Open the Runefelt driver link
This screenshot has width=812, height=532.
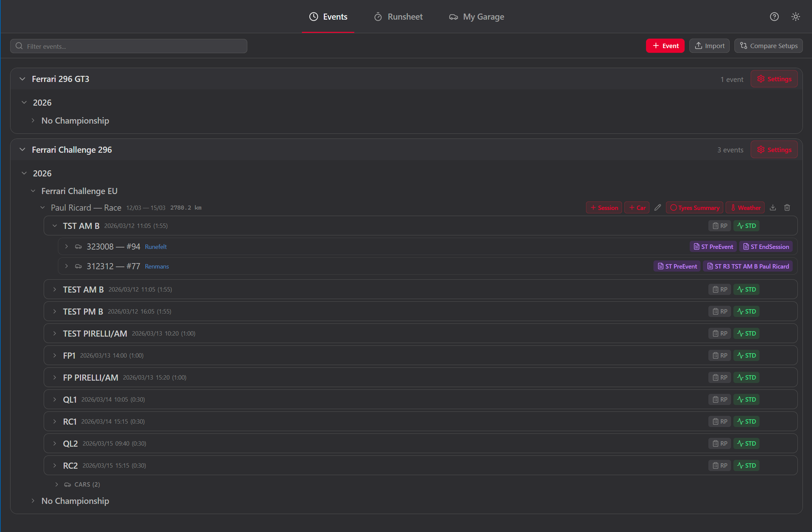coord(155,246)
